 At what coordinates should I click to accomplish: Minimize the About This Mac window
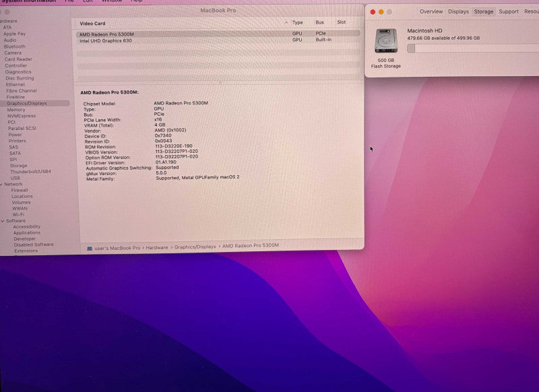click(x=381, y=12)
